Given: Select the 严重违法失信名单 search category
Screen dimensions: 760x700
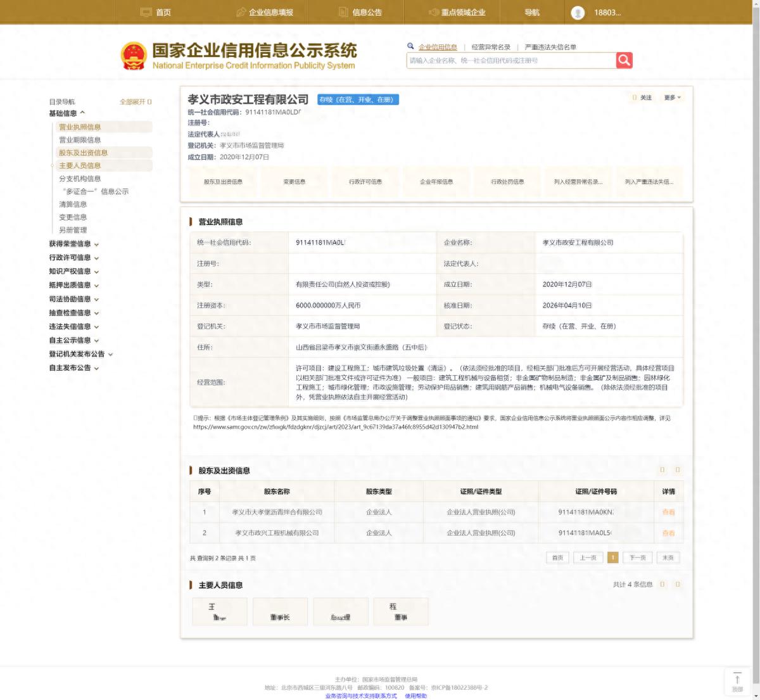Looking at the screenshot, I should click(x=550, y=47).
